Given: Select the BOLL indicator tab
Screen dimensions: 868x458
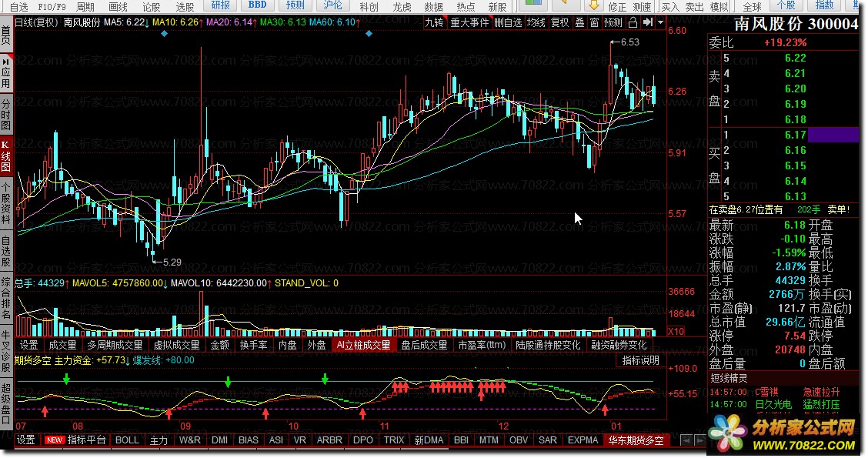Looking at the screenshot, I should 127,440.
